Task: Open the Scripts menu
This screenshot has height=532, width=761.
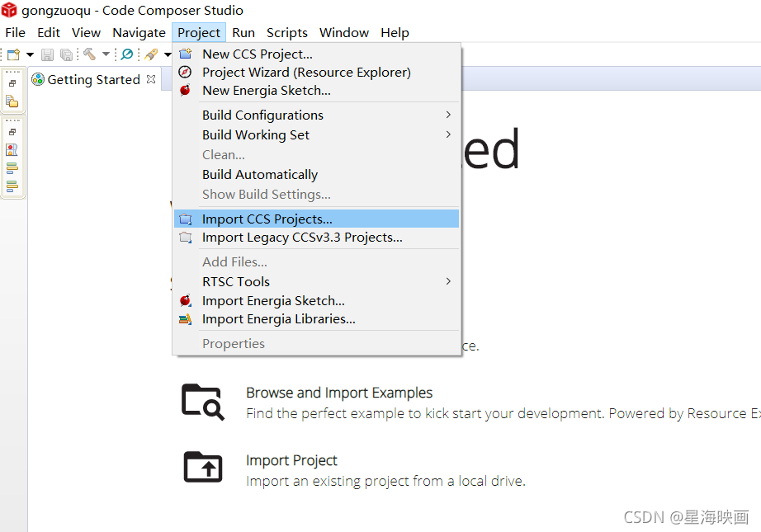Action: [287, 32]
